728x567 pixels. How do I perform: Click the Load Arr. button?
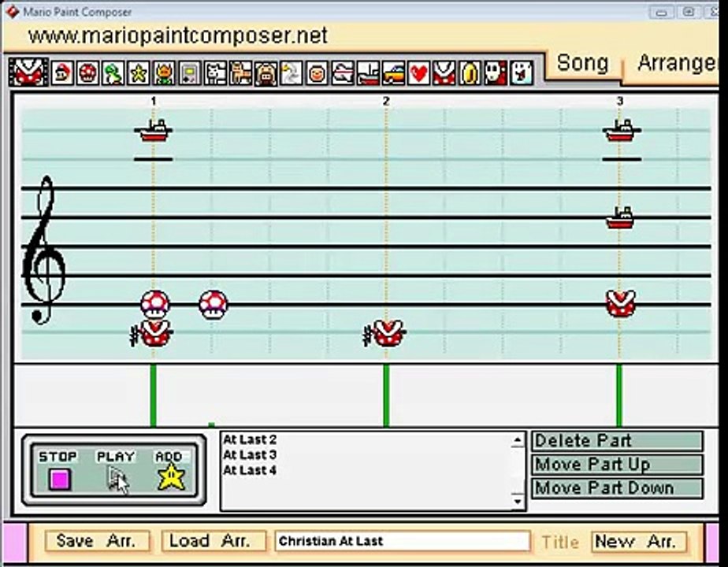click(214, 541)
